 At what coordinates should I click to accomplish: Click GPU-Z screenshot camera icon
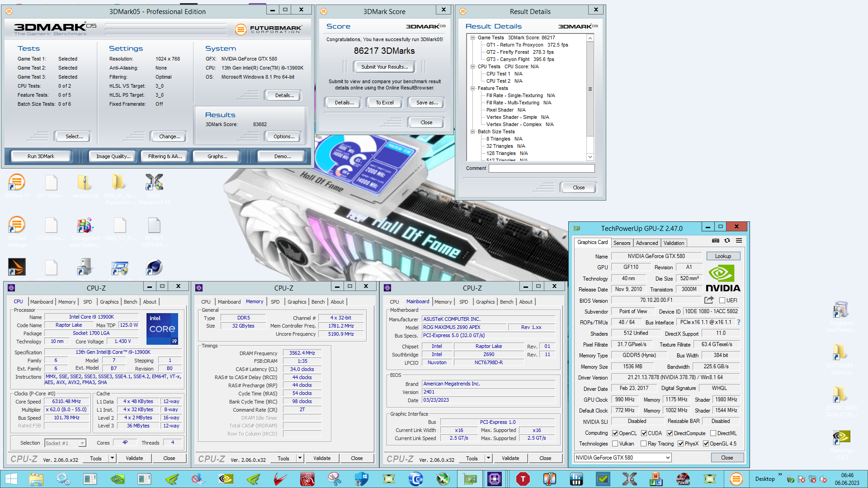715,241
